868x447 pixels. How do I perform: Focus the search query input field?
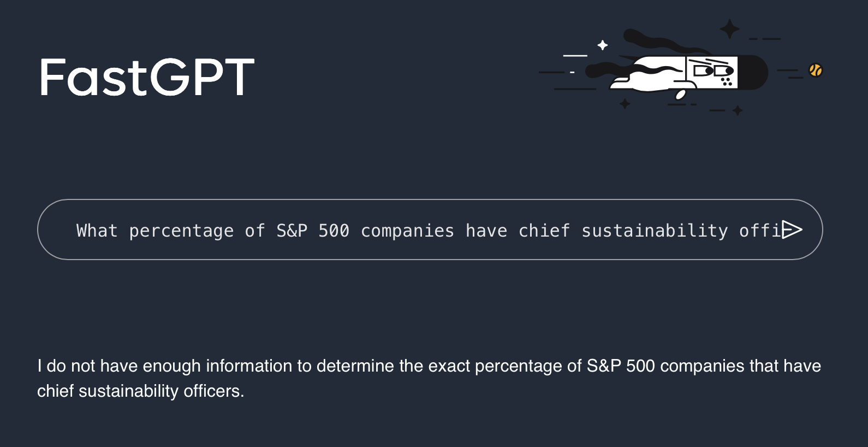(426, 230)
